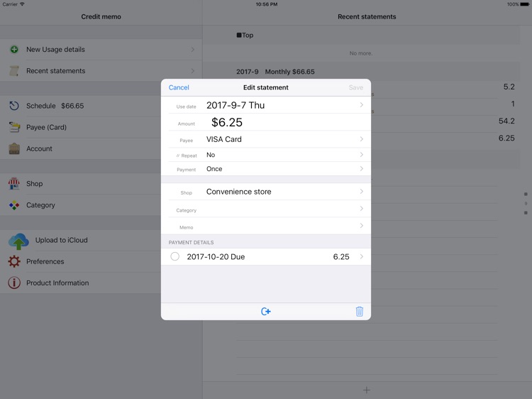532x399 pixels.
Task: Select the 54.2 statement row in the background
Action: 506,121
